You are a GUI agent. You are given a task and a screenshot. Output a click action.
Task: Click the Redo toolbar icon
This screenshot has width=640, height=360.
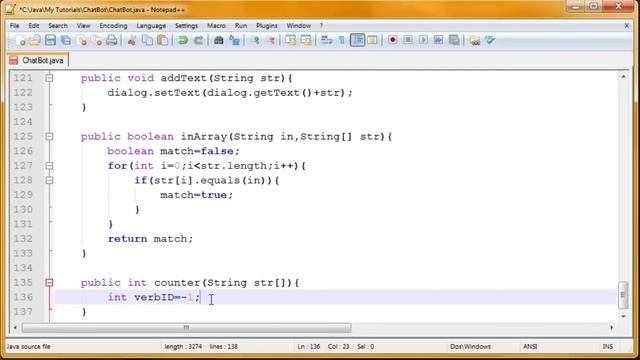198,40
